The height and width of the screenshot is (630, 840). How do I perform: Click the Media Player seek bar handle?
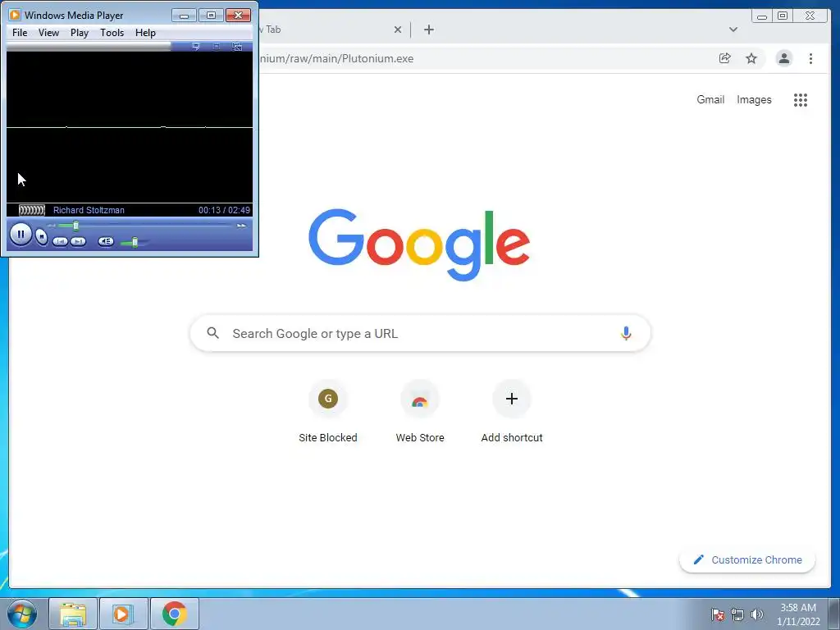[75, 226]
